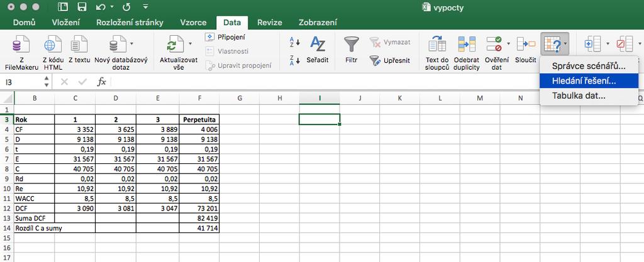Screen dimensions: 644x262
Task: Select cell with value 82 419
Action: pyautogui.click(x=199, y=218)
